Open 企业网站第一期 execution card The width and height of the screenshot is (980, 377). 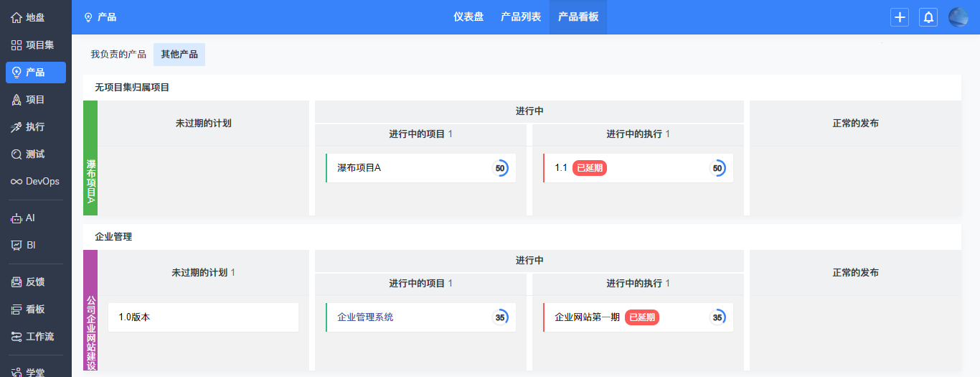639,317
